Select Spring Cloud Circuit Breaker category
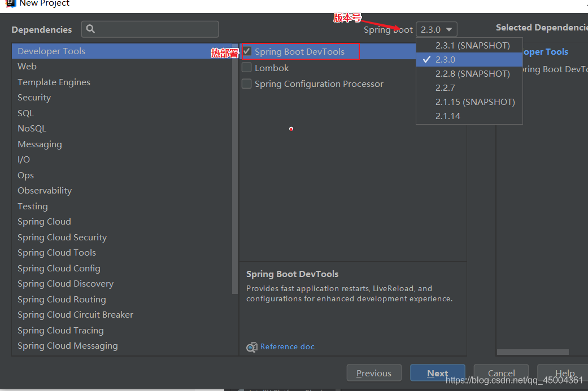The width and height of the screenshot is (588, 391). (122, 315)
